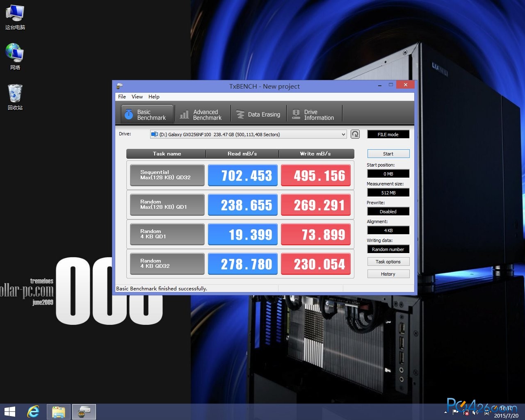Click the Advanced Benchmark bar chart icon
This screenshot has width=525, height=420.
(185, 114)
